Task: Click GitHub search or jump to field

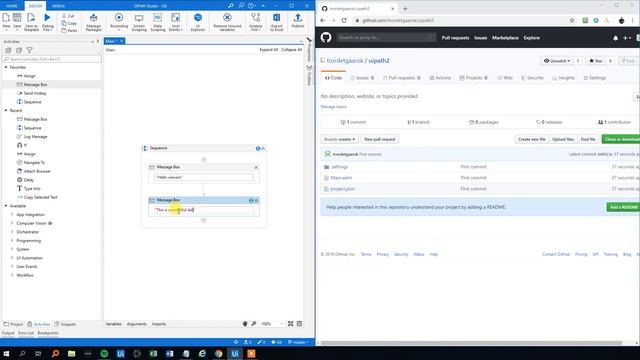Action: pos(386,38)
